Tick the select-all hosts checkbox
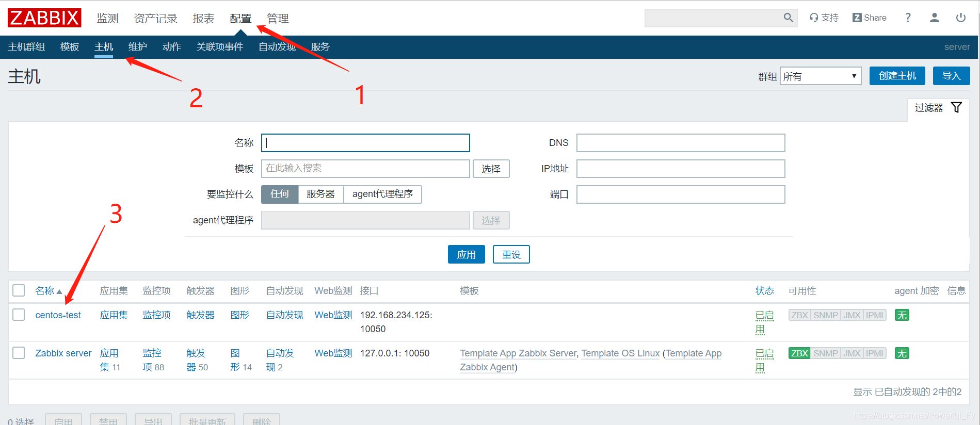The width and height of the screenshot is (980, 425). (x=19, y=290)
